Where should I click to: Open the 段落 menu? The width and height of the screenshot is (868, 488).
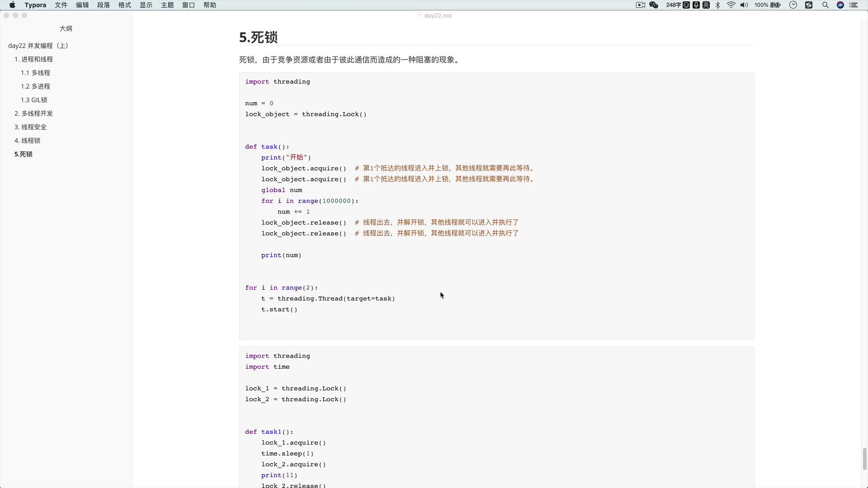coord(104,5)
